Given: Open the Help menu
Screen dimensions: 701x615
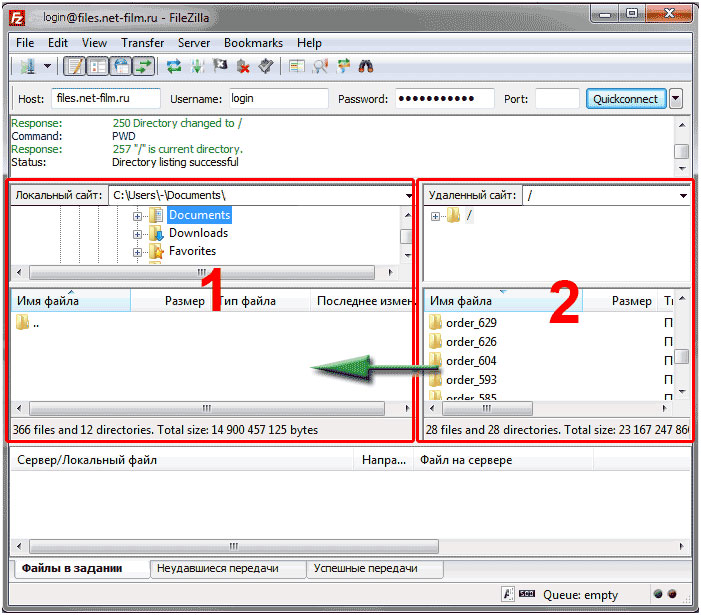Looking at the screenshot, I should tap(309, 43).
